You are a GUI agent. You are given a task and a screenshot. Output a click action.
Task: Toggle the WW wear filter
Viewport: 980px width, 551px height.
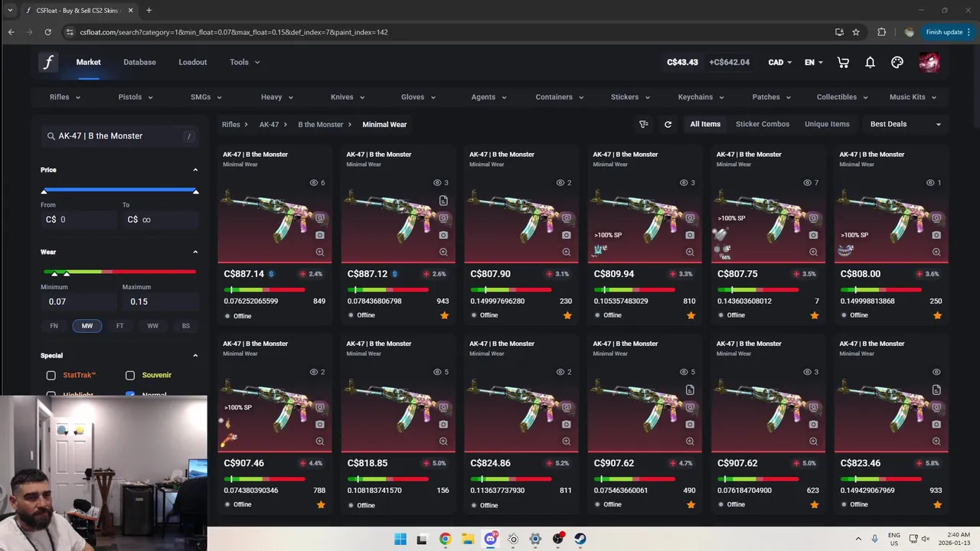coord(153,326)
